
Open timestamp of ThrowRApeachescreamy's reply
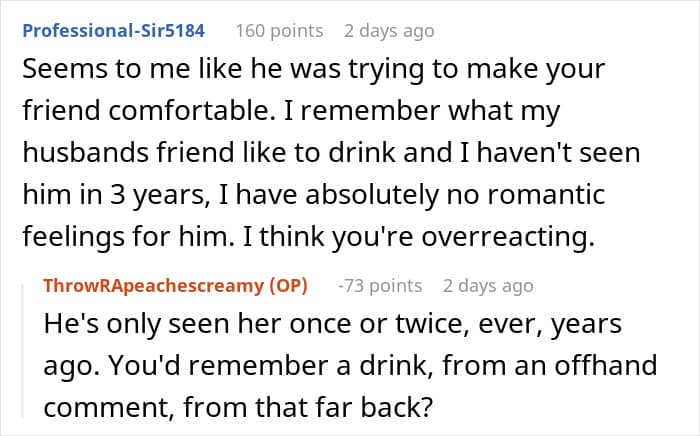488,285
